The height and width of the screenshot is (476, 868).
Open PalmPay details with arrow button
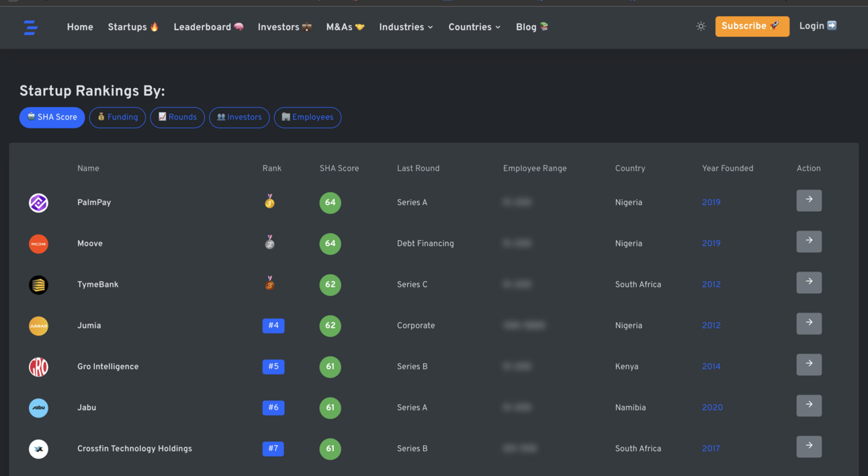click(809, 200)
